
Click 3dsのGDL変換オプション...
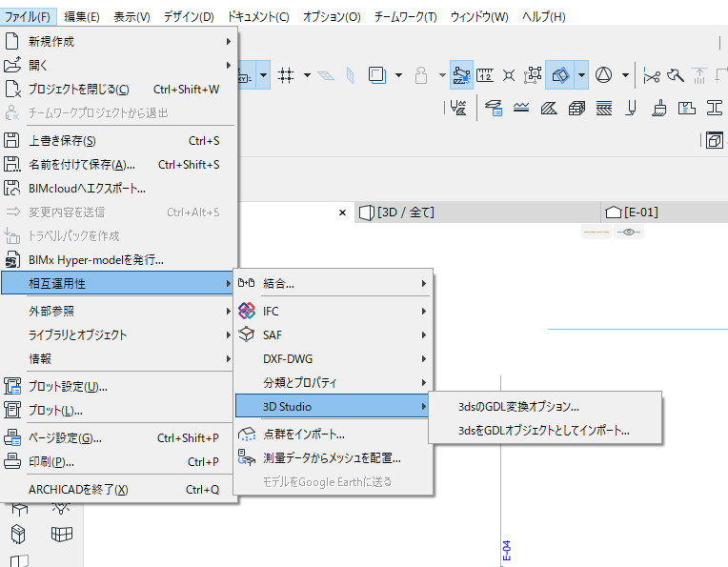pos(545,406)
